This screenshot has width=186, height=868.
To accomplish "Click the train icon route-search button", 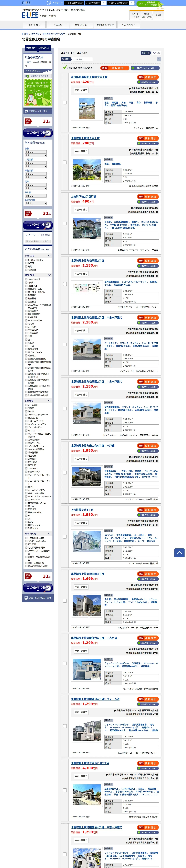I will (x=38, y=598).
